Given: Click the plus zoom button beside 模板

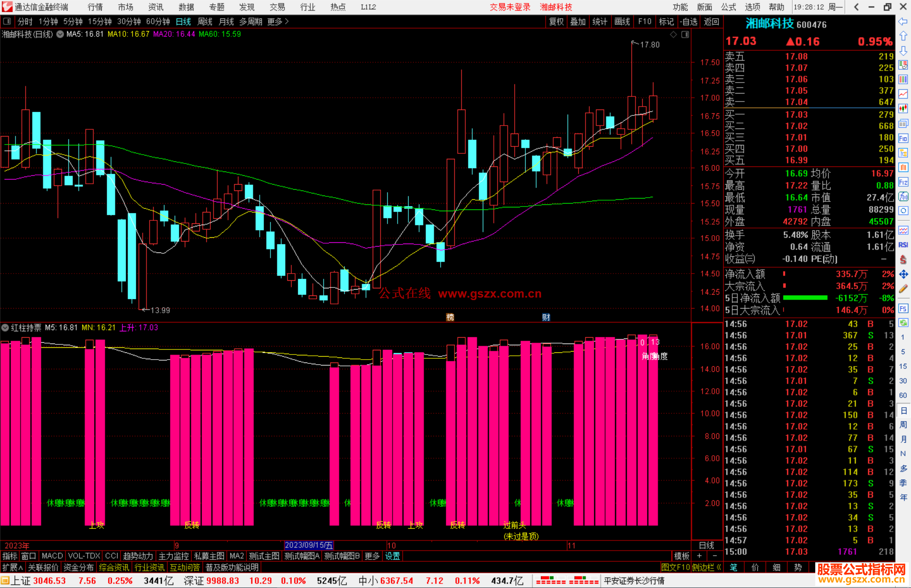Looking at the screenshot, I should [699, 556].
